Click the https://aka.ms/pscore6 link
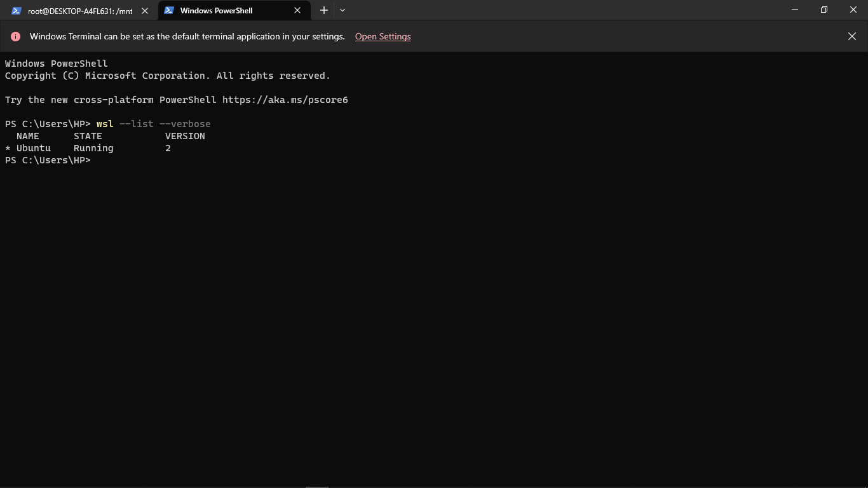The height and width of the screenshot is (488, 868). click(285, 99)
